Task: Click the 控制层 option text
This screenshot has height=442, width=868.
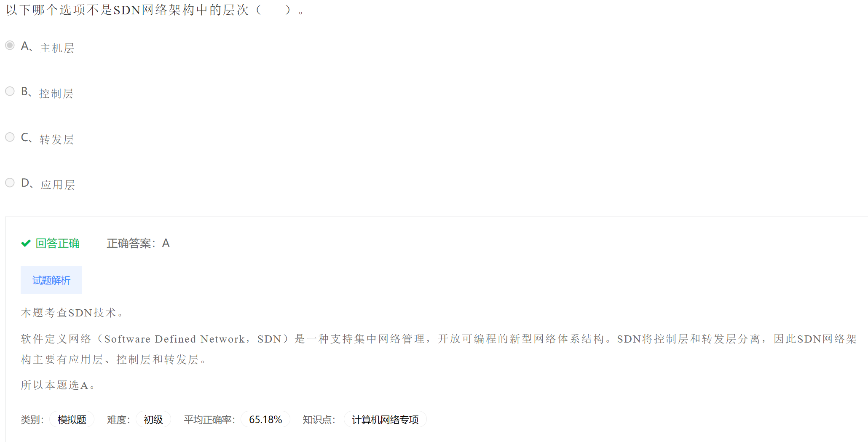Action: coord(56,94)
